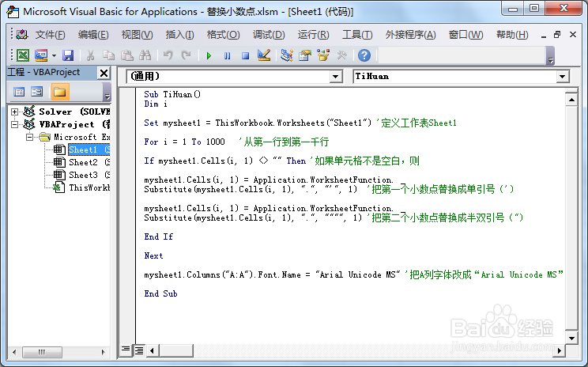Screen dimensions: 588x367
Task: Open the (通用) object dropdown
Action: coord(335,77)
